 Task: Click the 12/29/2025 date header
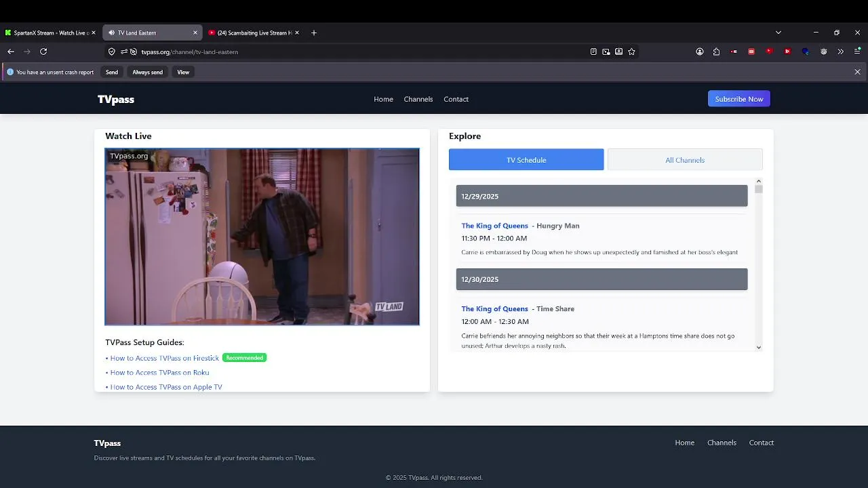click(601, 196)
